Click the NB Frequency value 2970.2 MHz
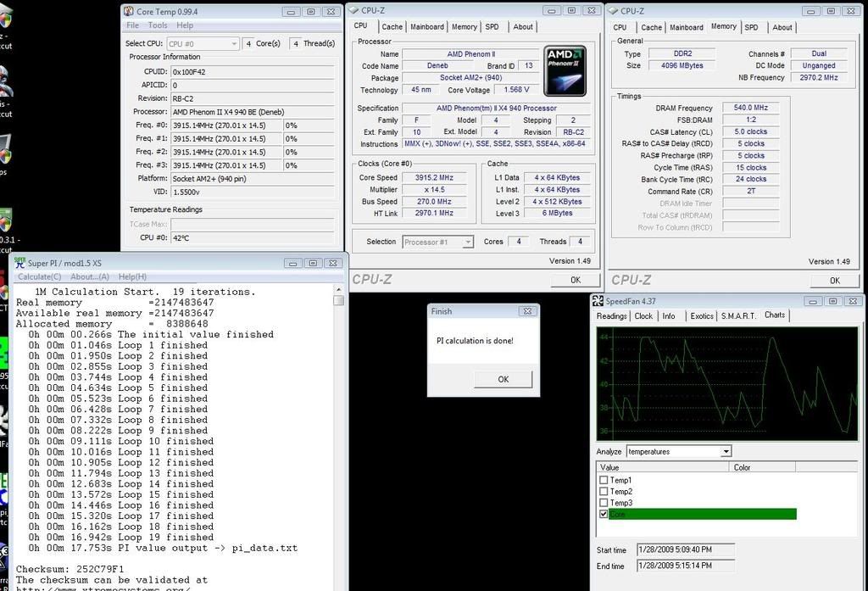 819,77
